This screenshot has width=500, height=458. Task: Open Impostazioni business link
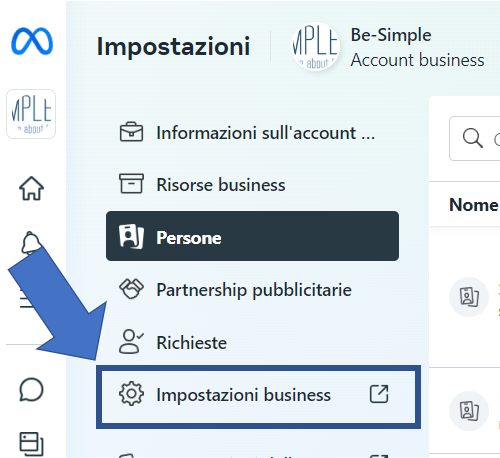[258, 395]
